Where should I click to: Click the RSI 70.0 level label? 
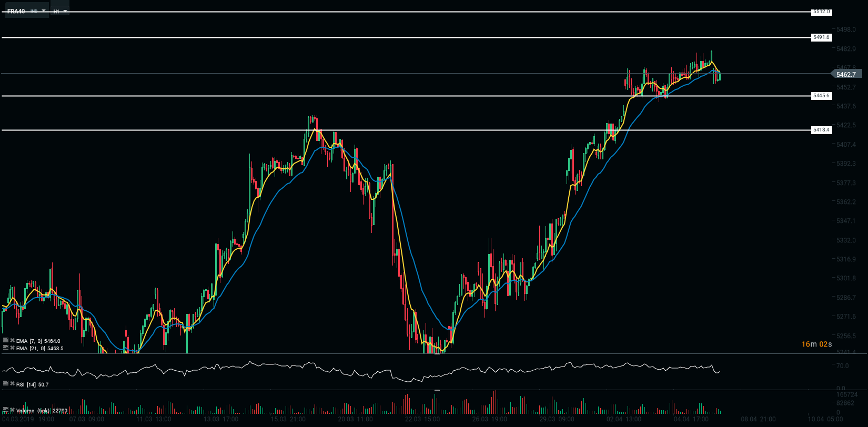click(842, 365)
